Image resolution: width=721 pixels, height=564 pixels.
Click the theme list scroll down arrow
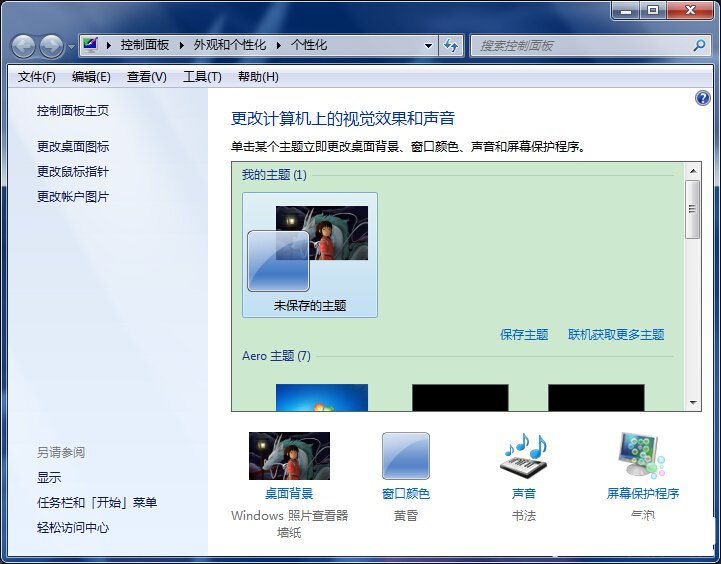coord(693,403)
